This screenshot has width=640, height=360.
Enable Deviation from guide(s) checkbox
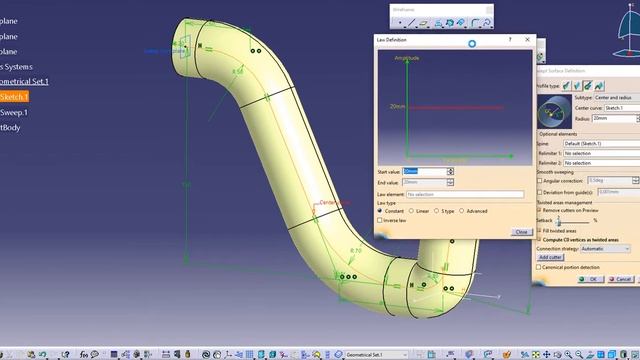[539, 192]
